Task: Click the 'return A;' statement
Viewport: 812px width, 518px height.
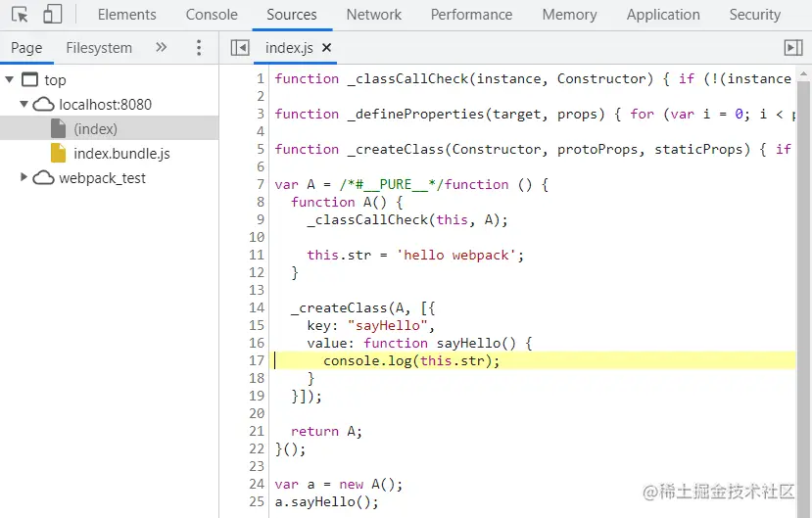Action: coord(326,431)
